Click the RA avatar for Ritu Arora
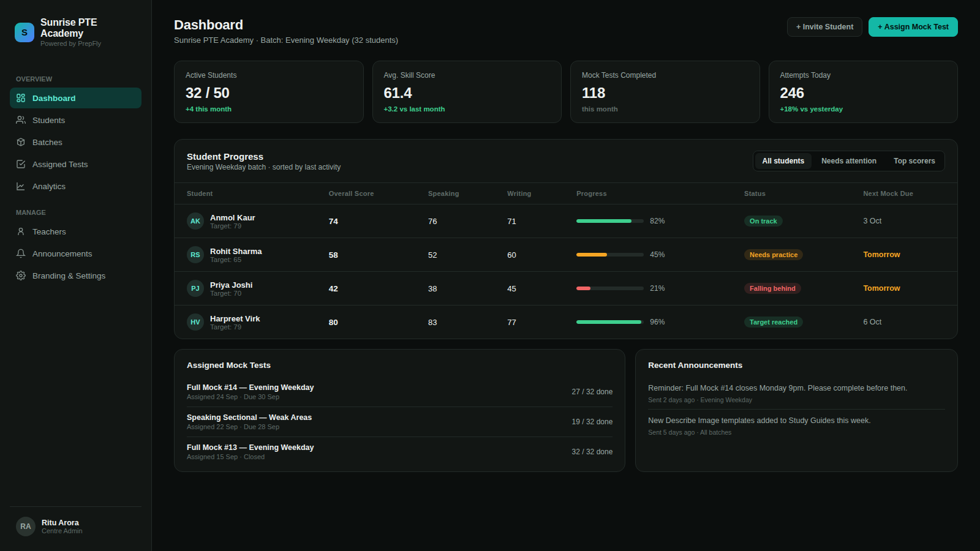Screen dimensions: 980x551 (x=26, y=527)
